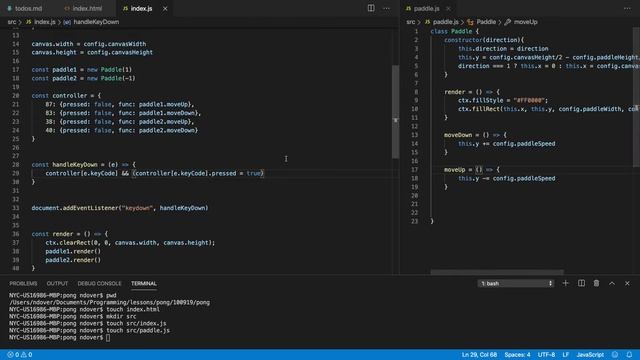Click 'moveDown' method in paddle.js
This screenshot has height=360, width=640.
458,135
